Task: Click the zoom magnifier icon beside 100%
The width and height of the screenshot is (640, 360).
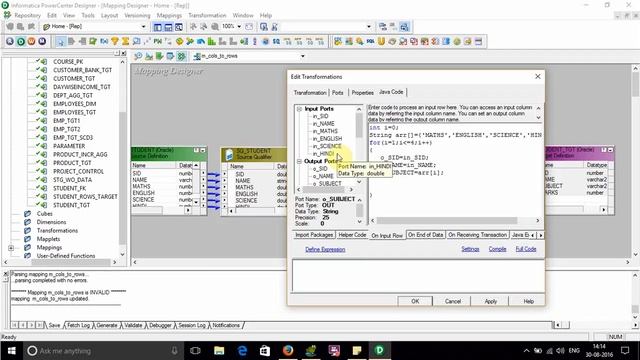Action: (x=215, y=27)
